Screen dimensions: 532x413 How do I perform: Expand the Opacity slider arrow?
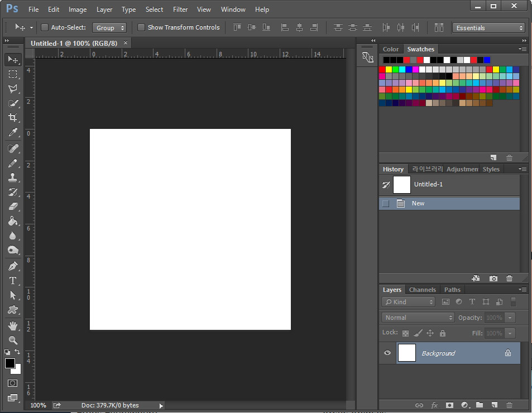coord(510,318)
